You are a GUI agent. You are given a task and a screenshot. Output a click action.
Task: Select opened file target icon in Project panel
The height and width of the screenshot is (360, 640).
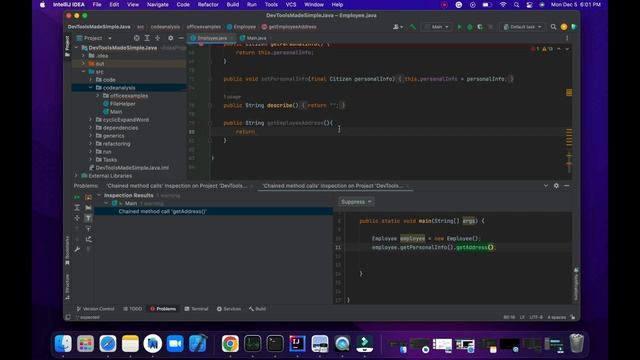pyautogui.click(x=136, y=38)
